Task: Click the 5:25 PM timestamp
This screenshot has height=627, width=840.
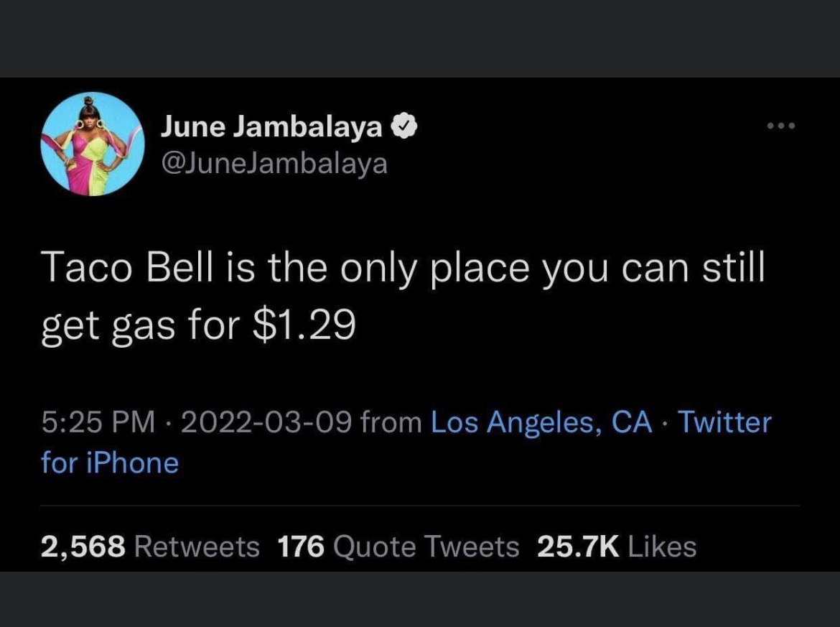Action: pyautogui.click(x=98, y=422)
